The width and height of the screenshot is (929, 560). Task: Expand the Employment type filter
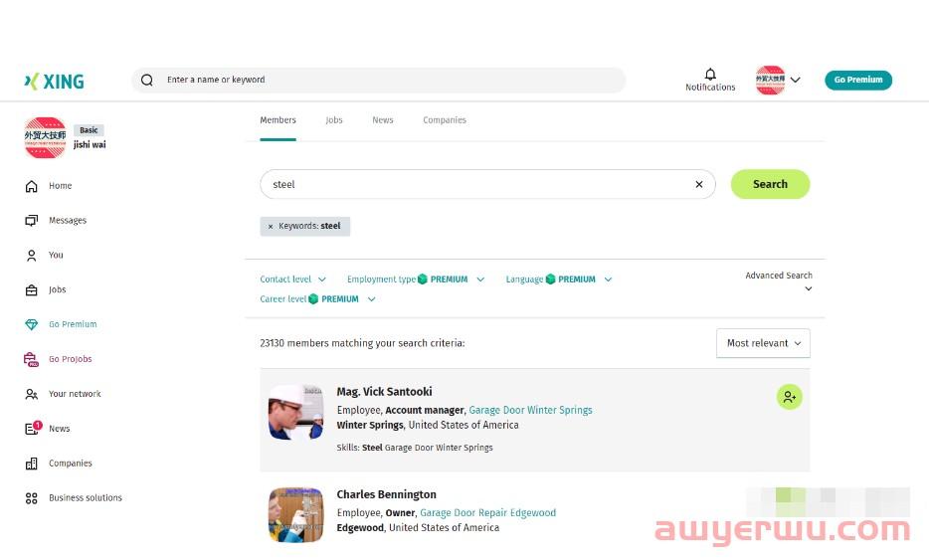416,280
